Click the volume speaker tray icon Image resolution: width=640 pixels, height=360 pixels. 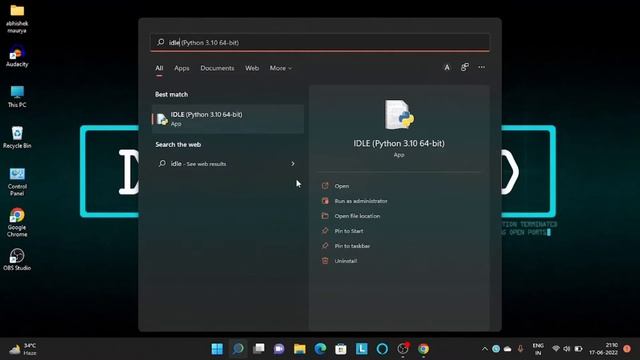[x=567, y=349]
